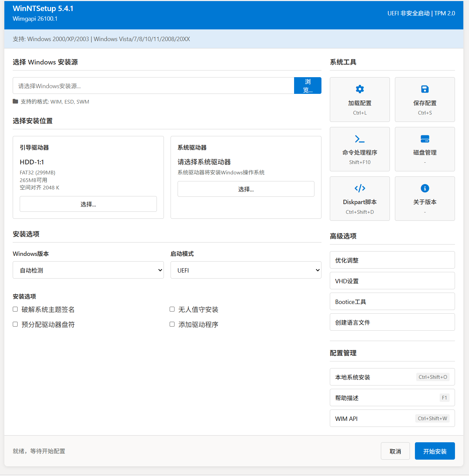This screenshot has width=469, height=476.
Task: Tick the 预分配驱动器盘符 checkbox
Action: 15,324
